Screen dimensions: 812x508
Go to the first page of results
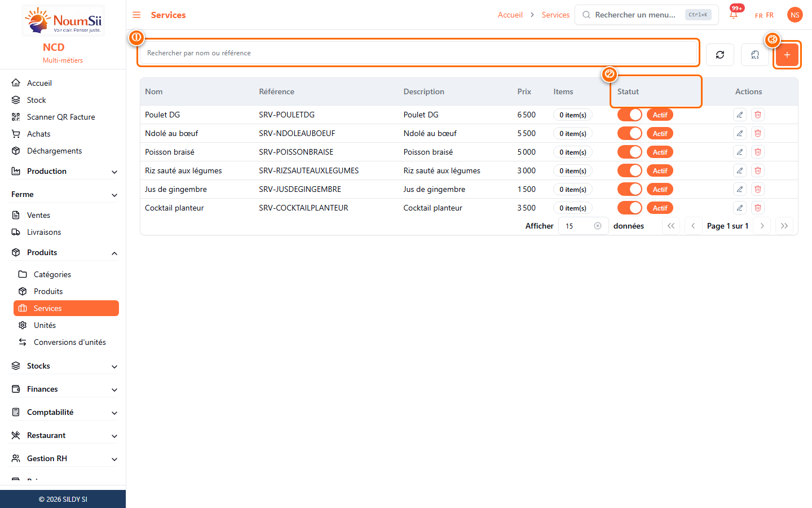tap(671, 226)
